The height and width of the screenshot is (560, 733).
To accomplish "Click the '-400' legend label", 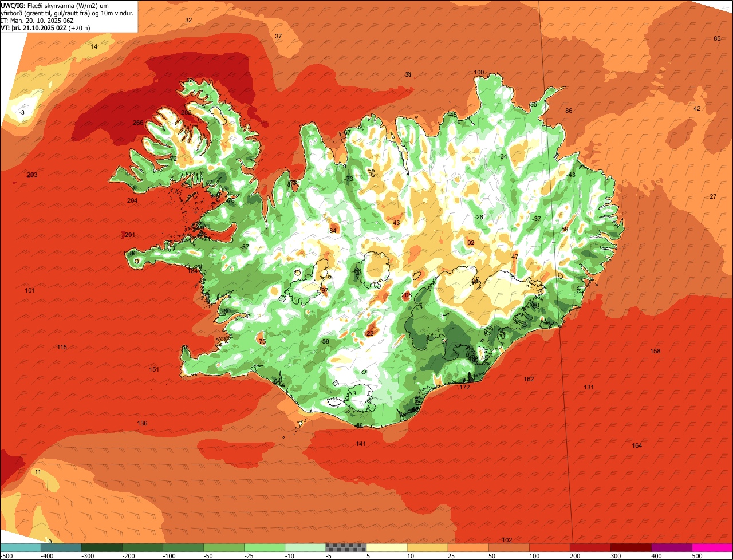I will coord(47,556).
